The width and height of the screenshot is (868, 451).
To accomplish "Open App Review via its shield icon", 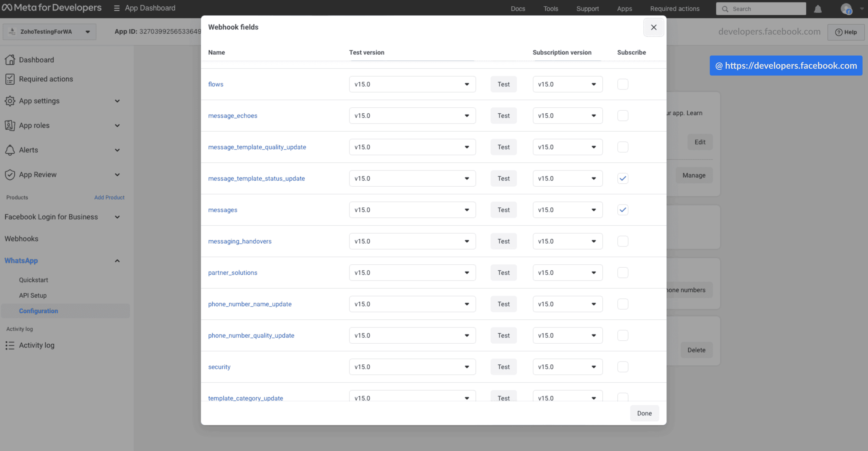I will 10,174.
